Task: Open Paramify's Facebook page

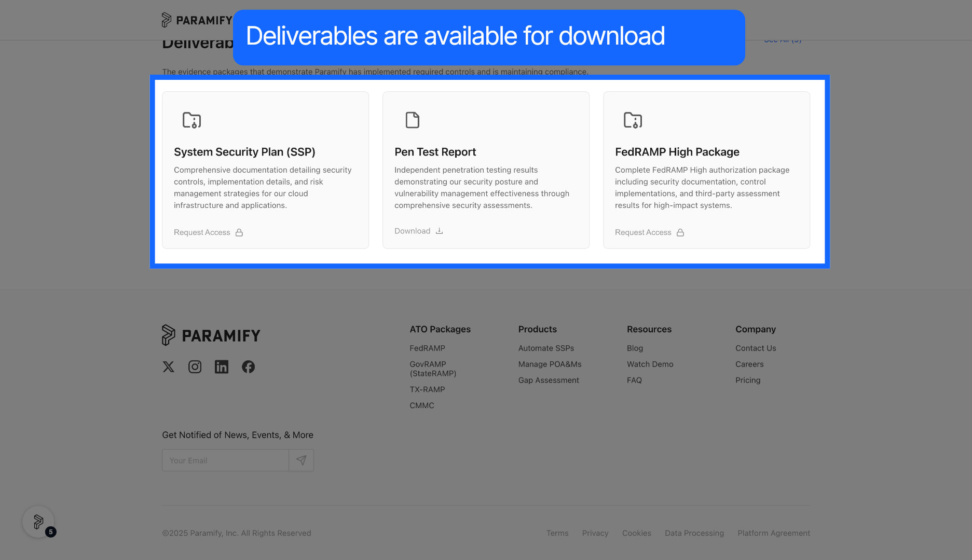Action: point(248,367)
